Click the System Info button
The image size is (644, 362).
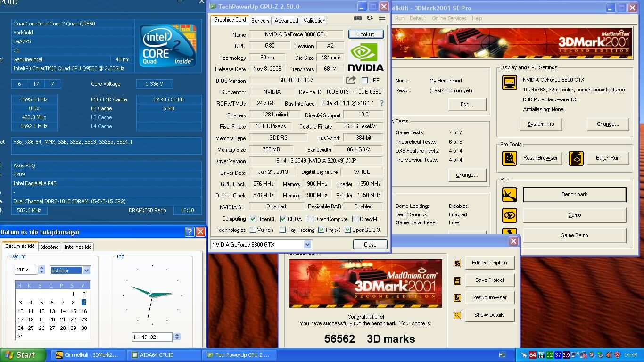(x=540, y=124)
